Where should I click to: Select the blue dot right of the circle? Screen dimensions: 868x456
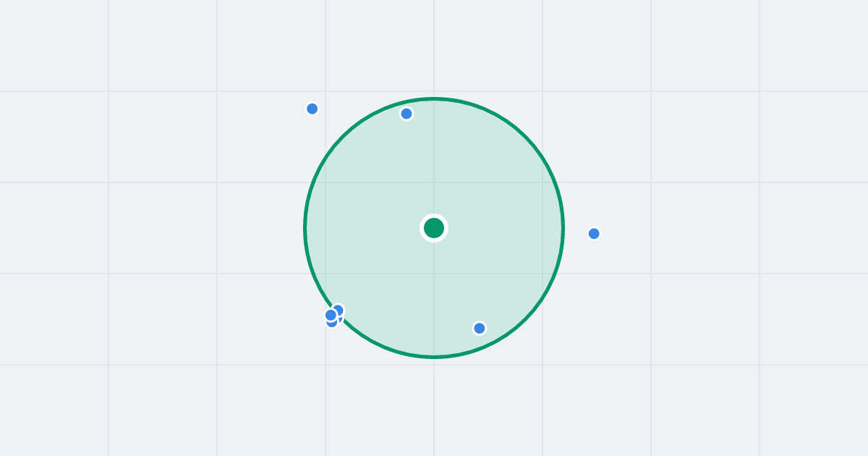[594, 234]
